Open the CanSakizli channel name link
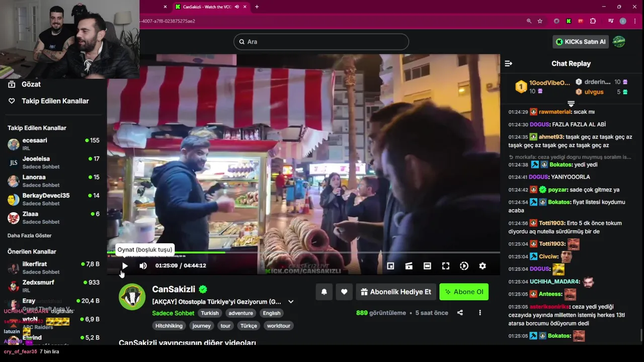Image resolution: width=644 pixels, height=362 pixels. pyautogui.click(x=174, y=289)
